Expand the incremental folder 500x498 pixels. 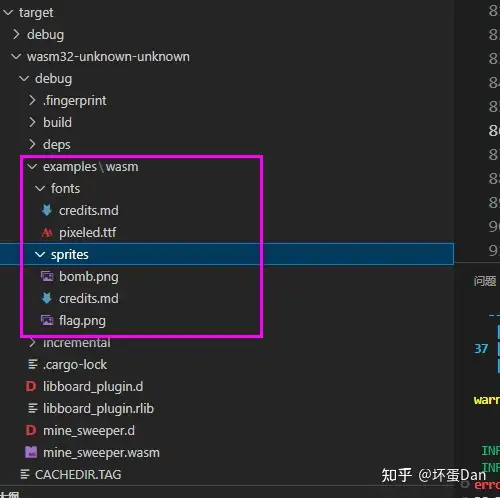[32, 342]
